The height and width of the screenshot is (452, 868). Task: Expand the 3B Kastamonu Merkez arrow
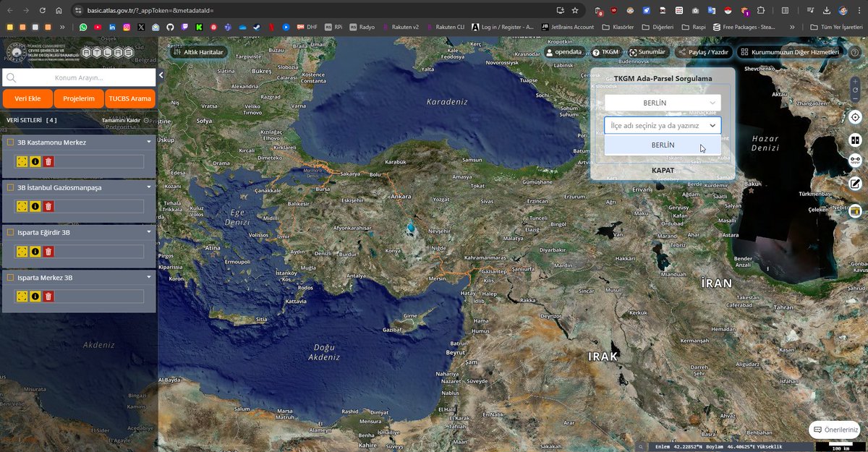pos(149,142)
